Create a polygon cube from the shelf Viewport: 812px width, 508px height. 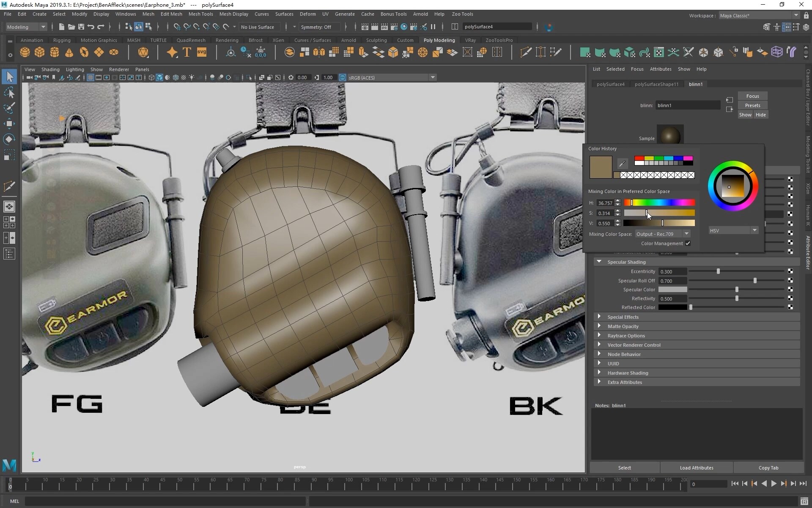point(40,52)
